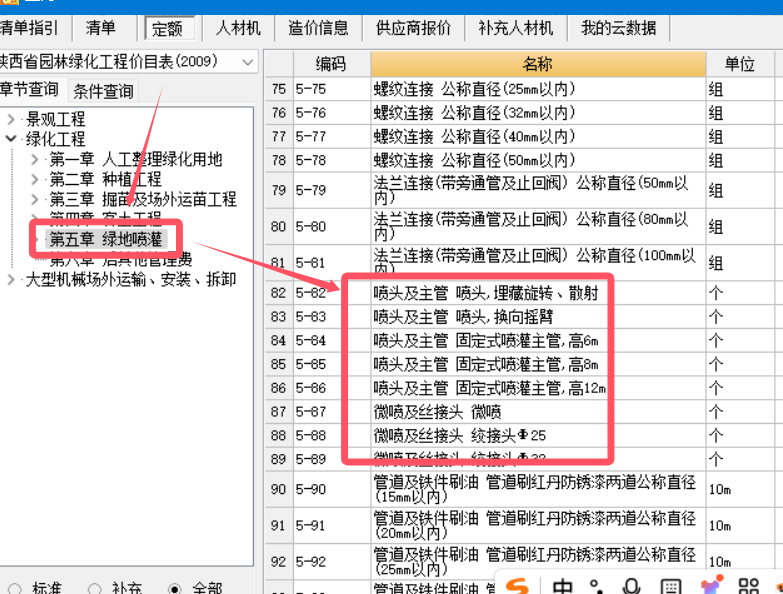Collapse the 绿化工程 tree node
The image size is (783, 594).
click(11, 139)
